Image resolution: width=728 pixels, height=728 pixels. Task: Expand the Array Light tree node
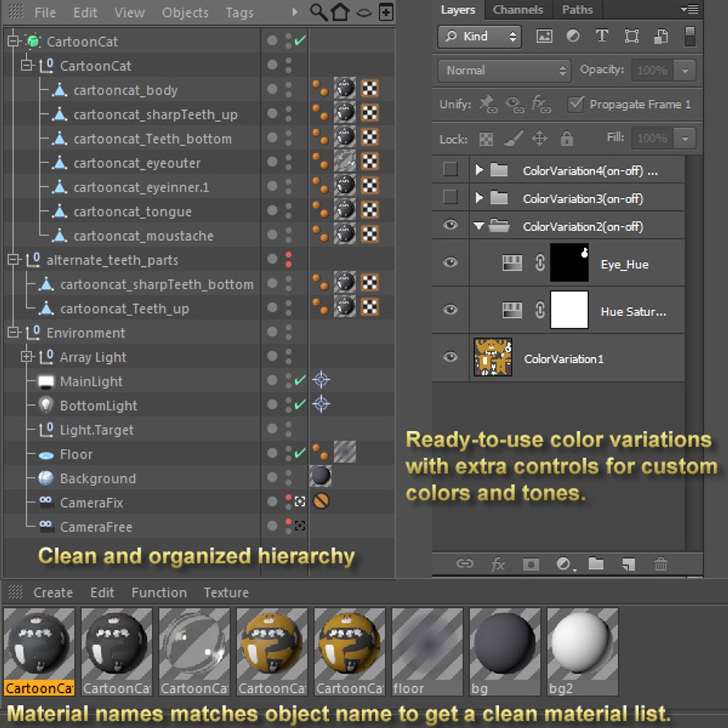coord(26,357)
